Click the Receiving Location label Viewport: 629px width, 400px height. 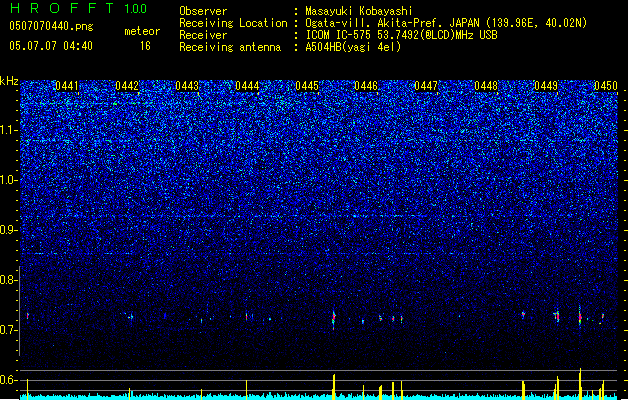(x=233, y=23)
